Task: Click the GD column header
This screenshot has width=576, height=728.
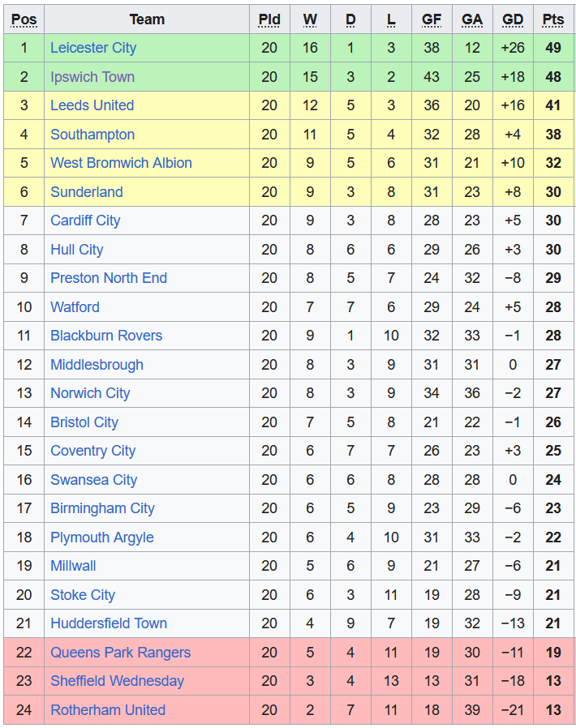Action: click(513, 19)
